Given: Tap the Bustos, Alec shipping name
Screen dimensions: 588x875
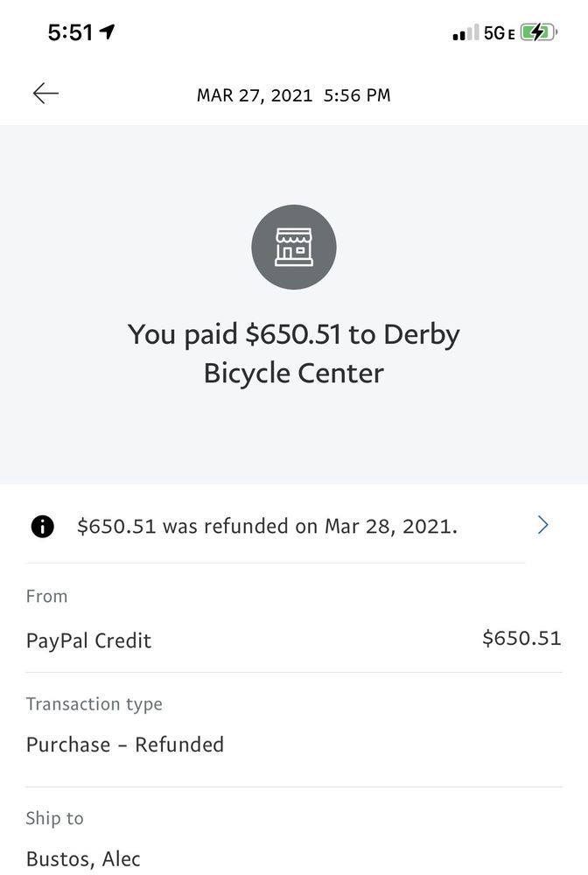Looking at the screenshot, I should 83,858.
